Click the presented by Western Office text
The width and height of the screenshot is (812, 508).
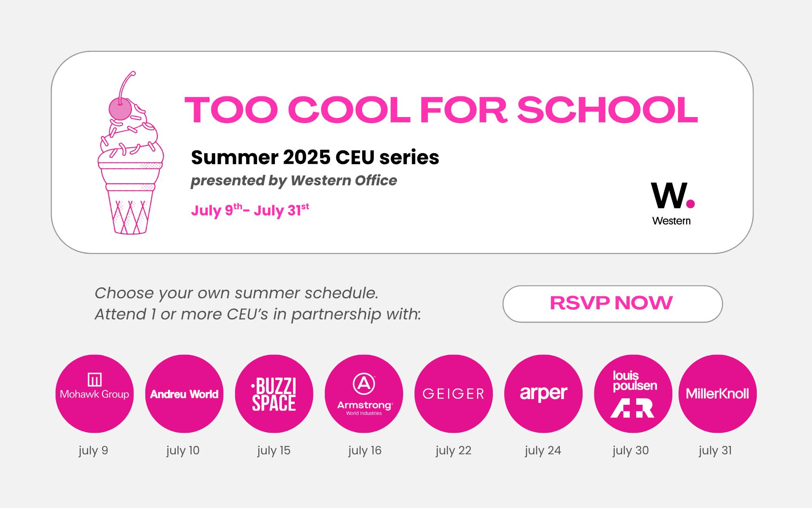pos(294,181)
